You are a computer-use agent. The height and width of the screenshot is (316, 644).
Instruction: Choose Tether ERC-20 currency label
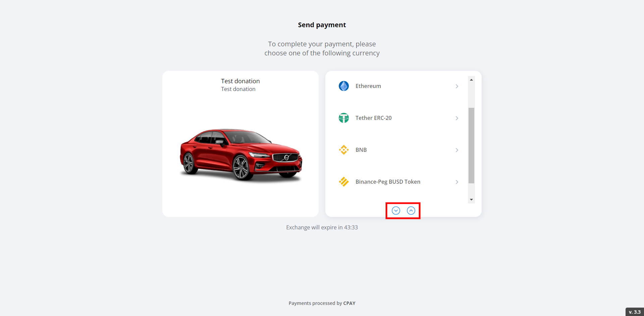click(x=373, y=118)
